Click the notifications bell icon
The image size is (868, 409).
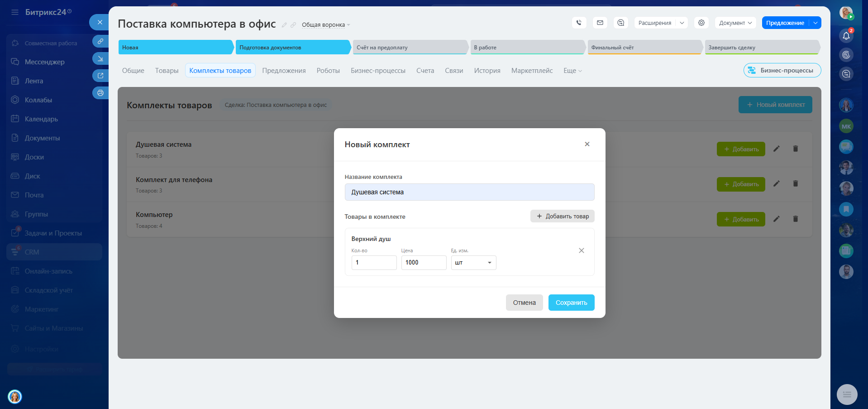point(846,36)
